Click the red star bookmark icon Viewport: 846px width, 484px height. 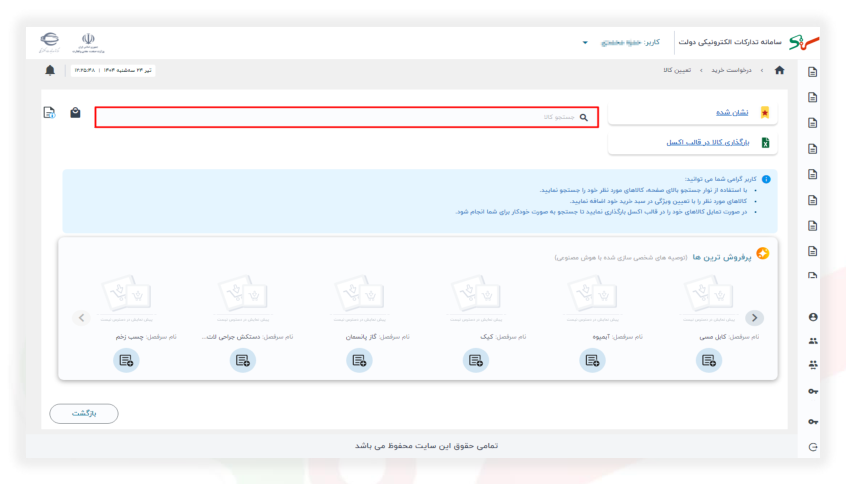[x=765, y=112]
